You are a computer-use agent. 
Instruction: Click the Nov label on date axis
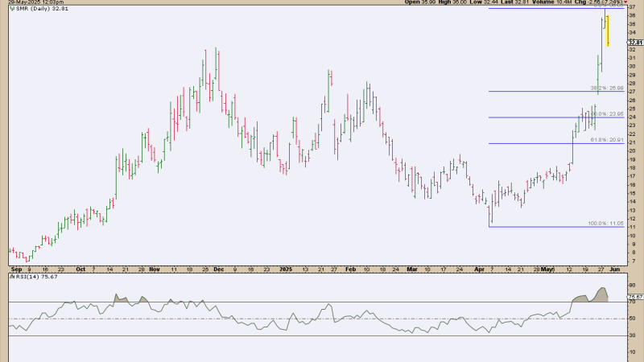point(155,269)
